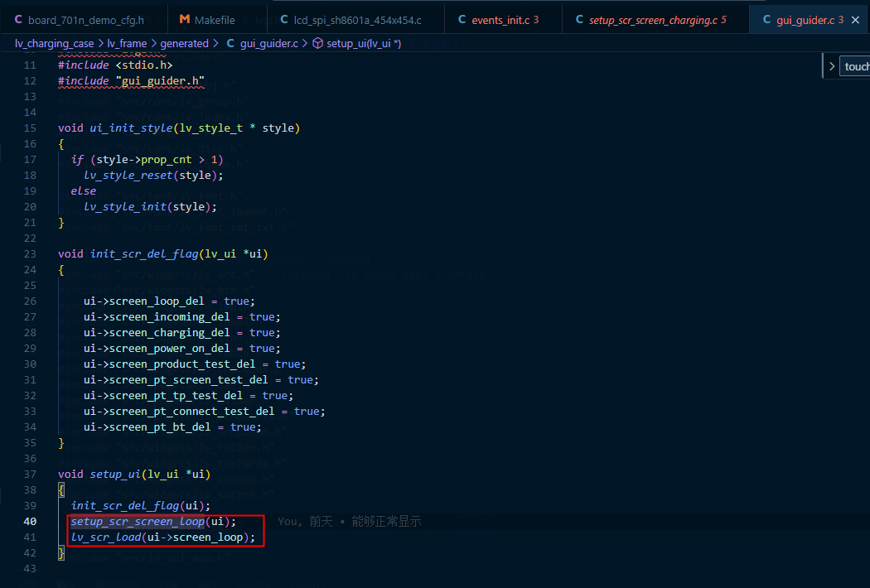
Task: Select the gui_guider.c tab
Action: coord(810,19)
